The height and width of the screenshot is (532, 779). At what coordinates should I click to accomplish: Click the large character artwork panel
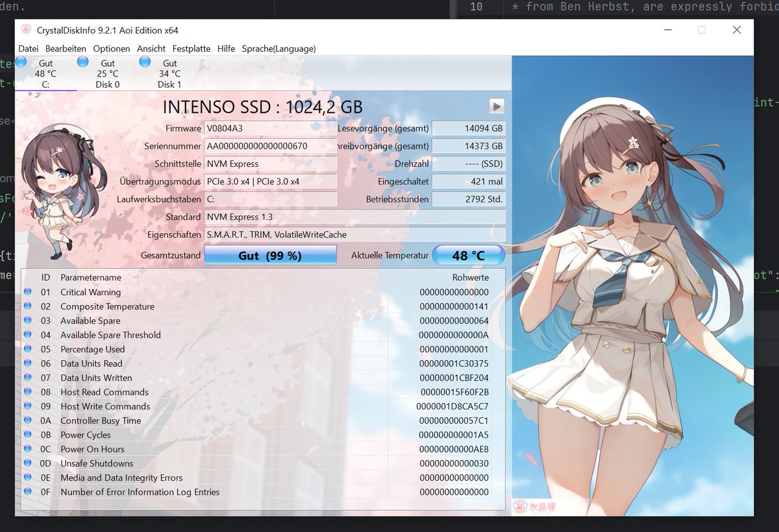pyautogui.click(x=632, y=285)
